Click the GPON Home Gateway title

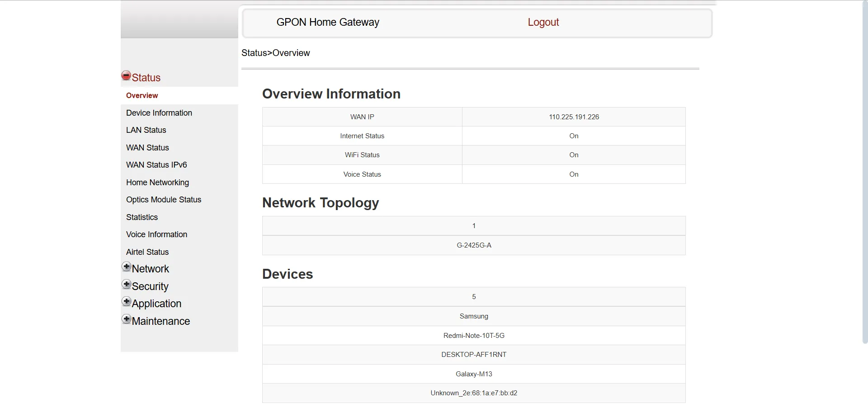click(327, 22)
